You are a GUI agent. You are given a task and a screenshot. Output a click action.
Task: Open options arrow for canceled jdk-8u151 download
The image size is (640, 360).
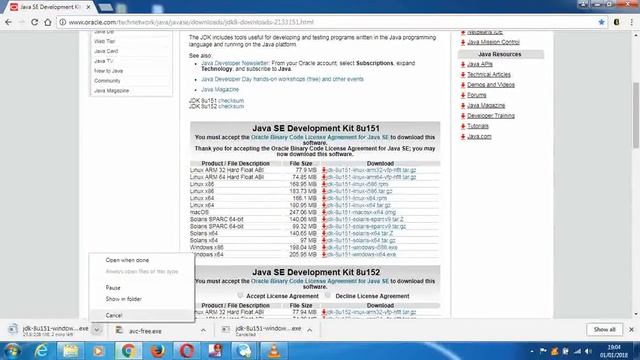[310, 330]
